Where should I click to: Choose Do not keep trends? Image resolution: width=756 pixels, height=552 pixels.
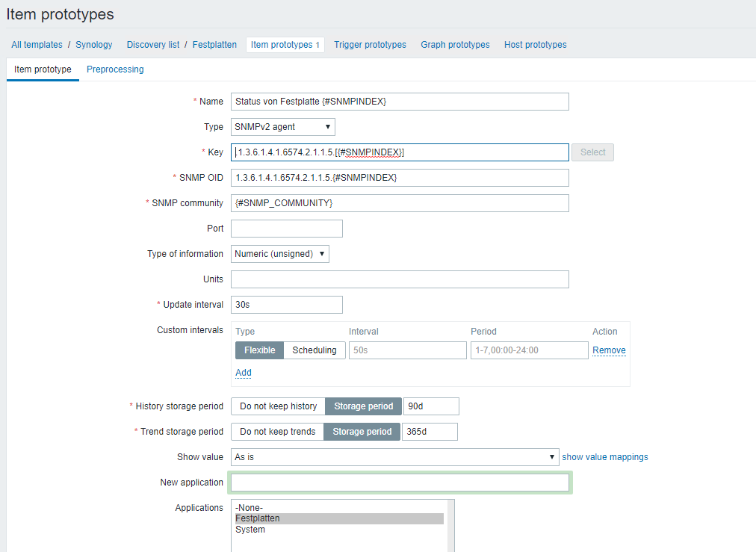tap(277, 432)
